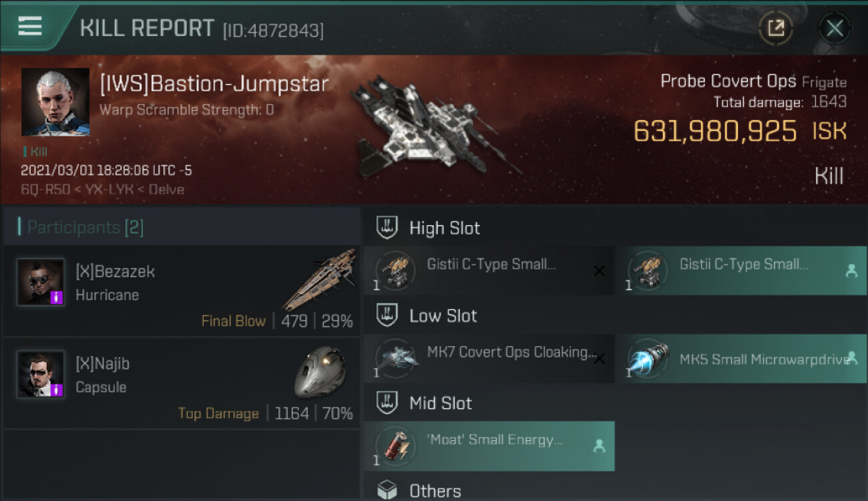The height and width of the screenshot is (501, 868).
Task: Click the MK5 Small Microwarpdrive module
Action: (741, 359)
